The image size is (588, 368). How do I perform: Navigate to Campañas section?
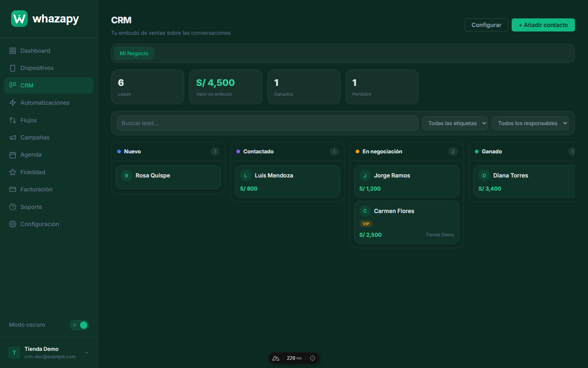[49, 137]
